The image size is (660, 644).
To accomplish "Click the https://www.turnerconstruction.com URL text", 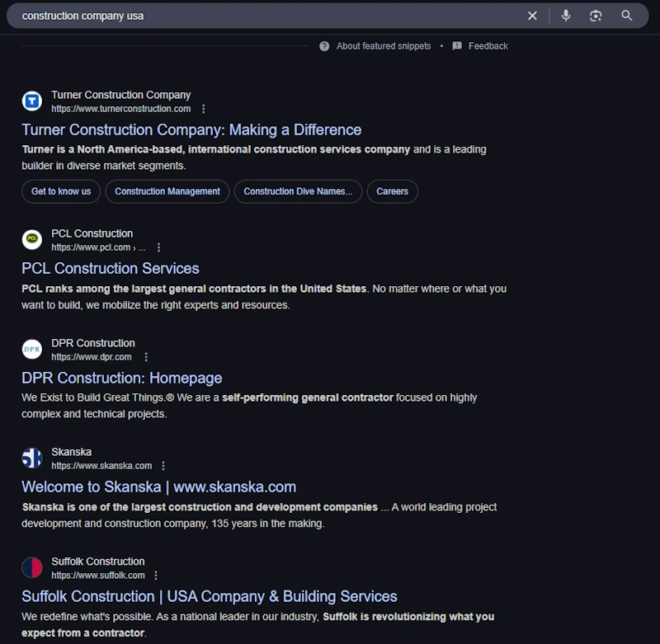I will tap(120, 109).
